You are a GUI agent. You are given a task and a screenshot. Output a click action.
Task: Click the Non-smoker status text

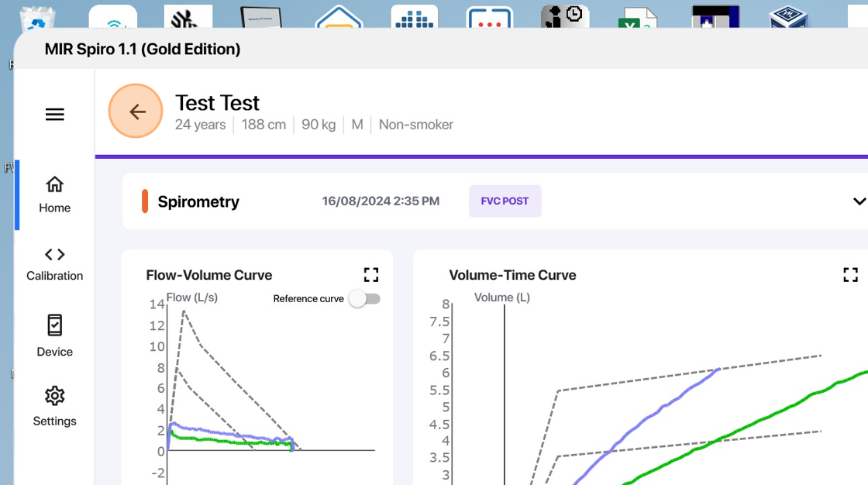coord(415,125)
